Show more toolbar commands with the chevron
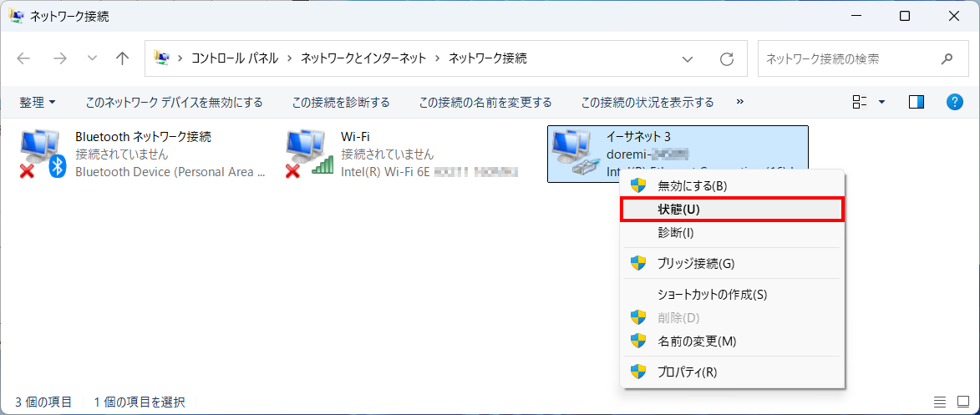This screenshot has width=980, height=415. coord(739,102)
